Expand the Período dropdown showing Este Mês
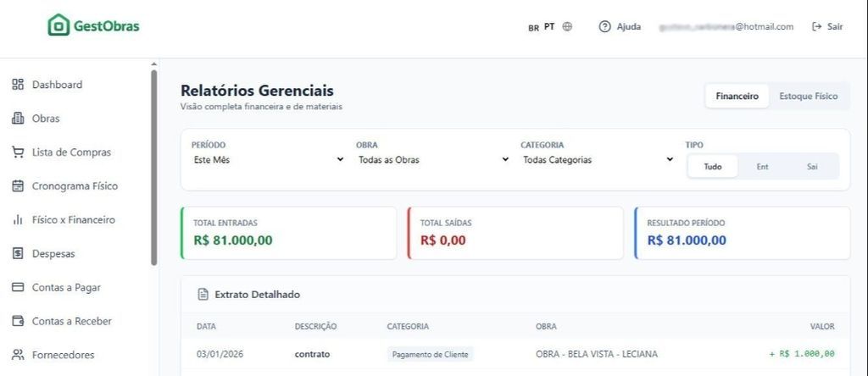 [x=268, y=159]
